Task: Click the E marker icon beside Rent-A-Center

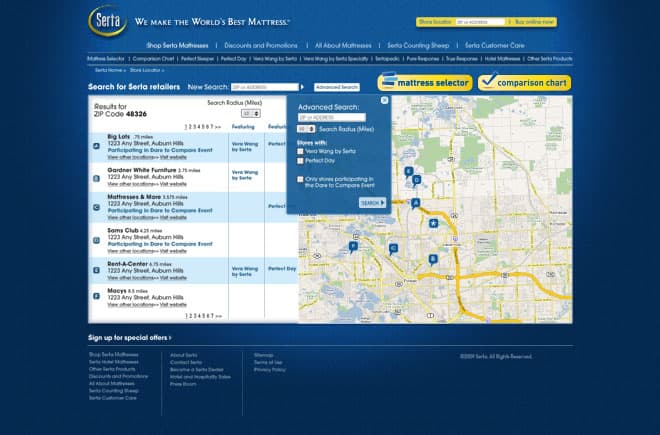Action: coord(96,270)
